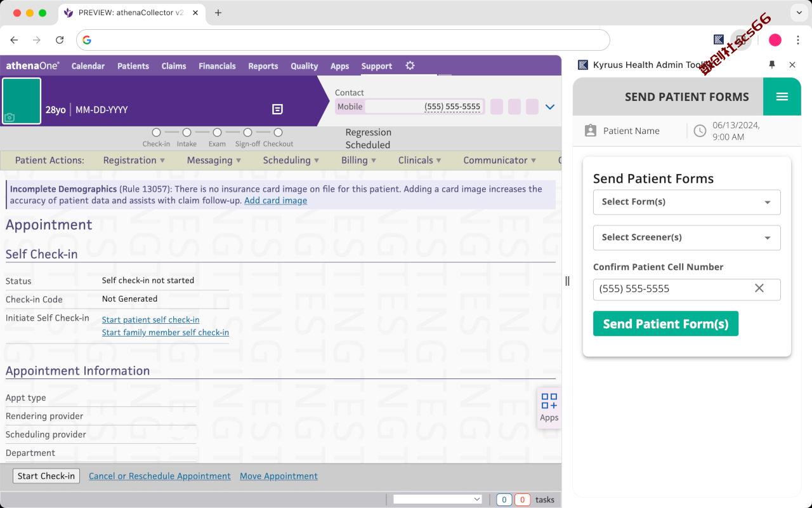Click Start family member self check-in link
Viewport: 812px width, 508px height.
point(166,333)
